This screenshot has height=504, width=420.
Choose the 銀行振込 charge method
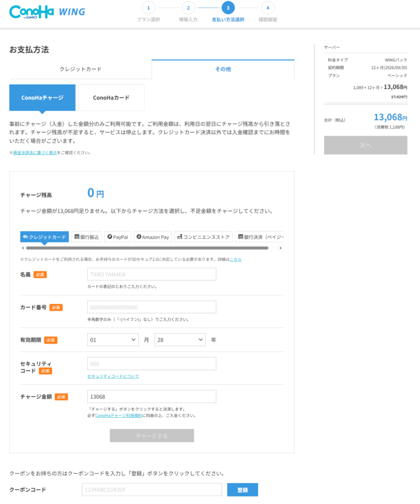click(x=87, y=237)
